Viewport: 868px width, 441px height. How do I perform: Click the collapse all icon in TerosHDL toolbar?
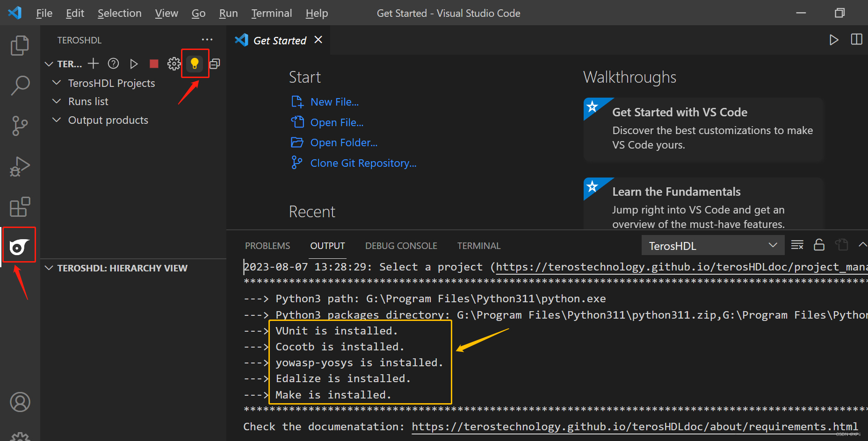point(215,64)
